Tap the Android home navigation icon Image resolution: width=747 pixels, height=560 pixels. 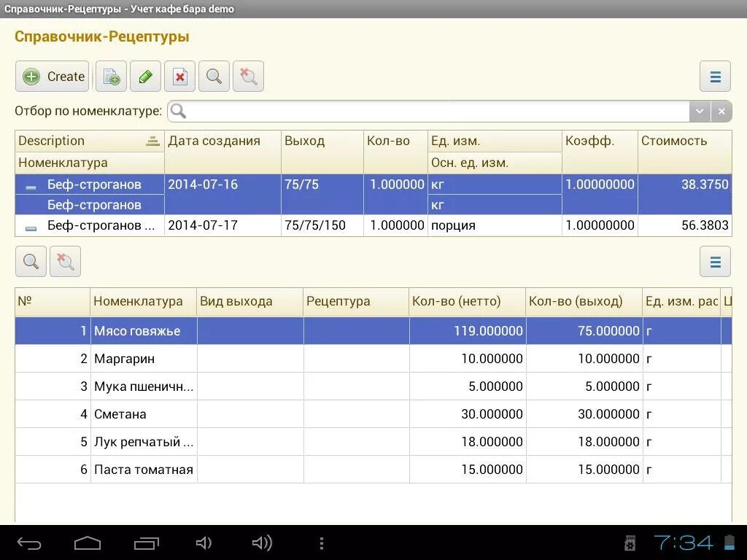click(88, 542)
